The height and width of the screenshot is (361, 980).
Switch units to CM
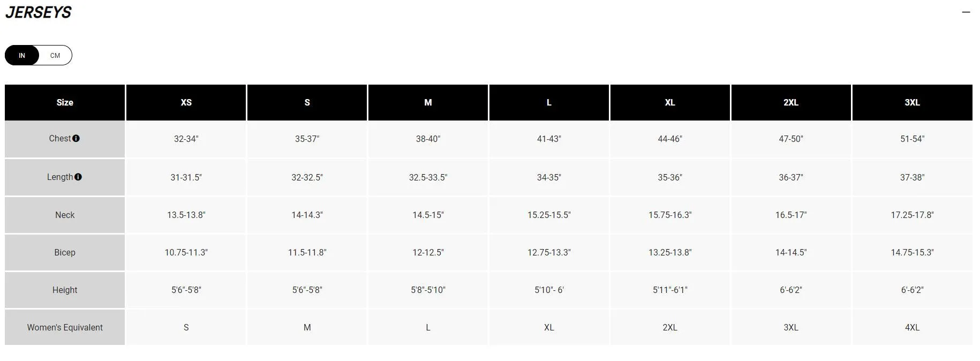[x=55, y=55]
